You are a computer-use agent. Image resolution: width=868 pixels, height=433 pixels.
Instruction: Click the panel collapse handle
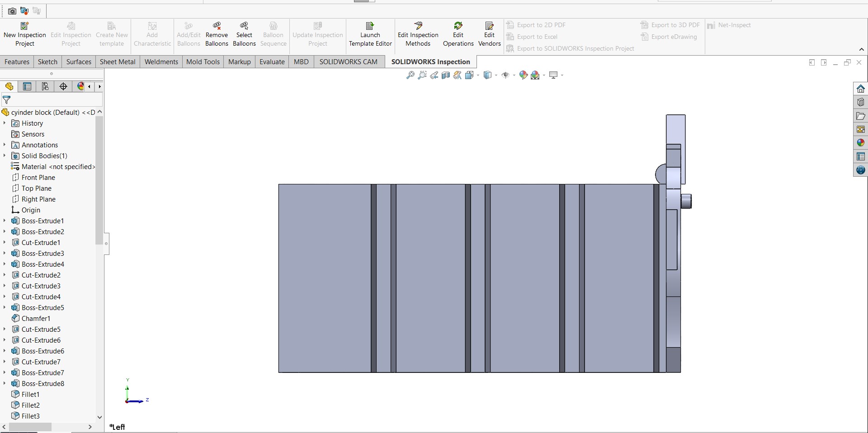pos(106,244)
